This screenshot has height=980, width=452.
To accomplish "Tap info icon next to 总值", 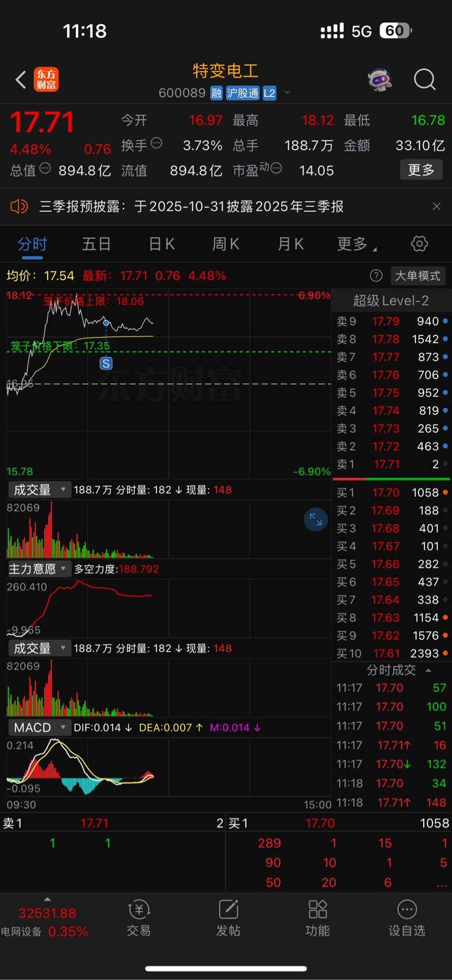I will click(45, 169).
